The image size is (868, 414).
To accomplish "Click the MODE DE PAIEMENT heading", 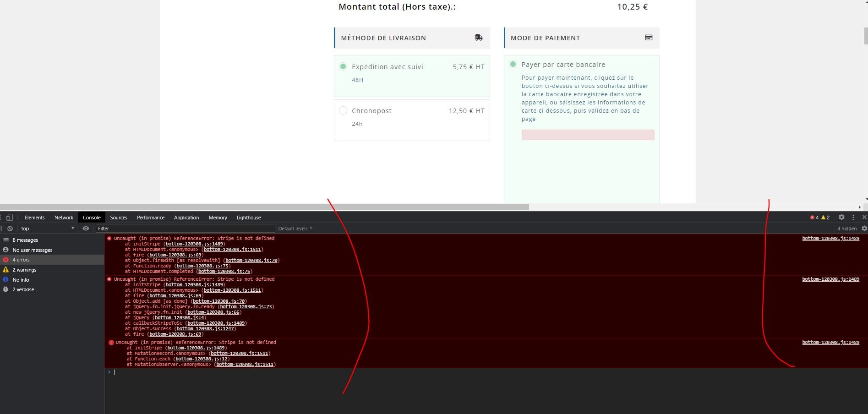I will pos(545,38).
